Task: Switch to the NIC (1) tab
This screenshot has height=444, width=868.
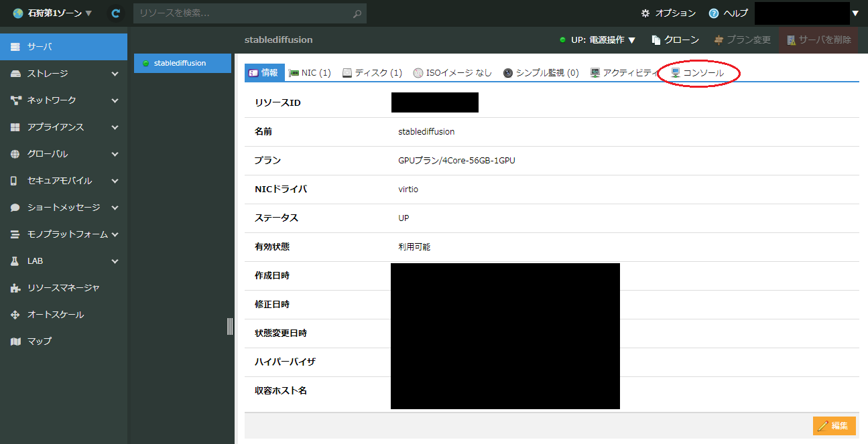Action: point(310,73)
